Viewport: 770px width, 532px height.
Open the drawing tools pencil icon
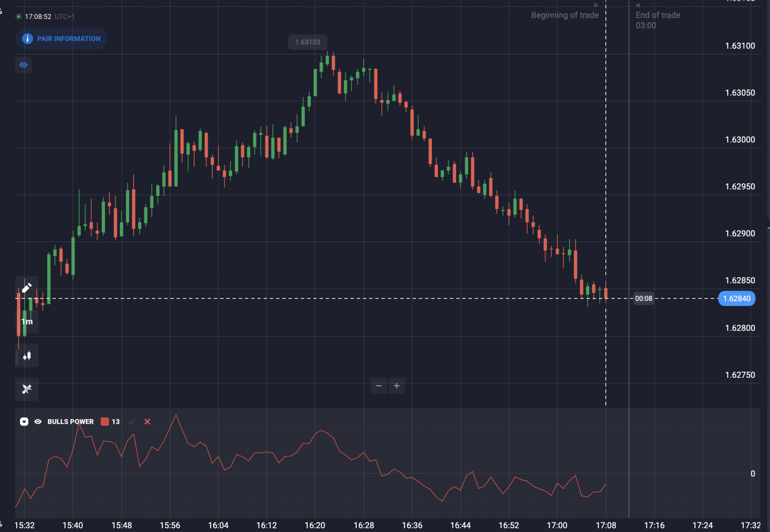pos(27,288)
